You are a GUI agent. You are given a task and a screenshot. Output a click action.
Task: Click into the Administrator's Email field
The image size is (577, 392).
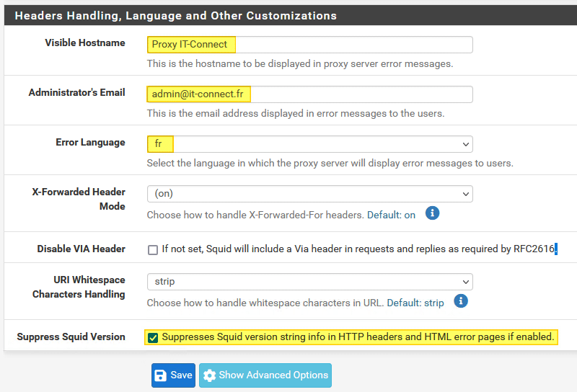click(309, 94)
